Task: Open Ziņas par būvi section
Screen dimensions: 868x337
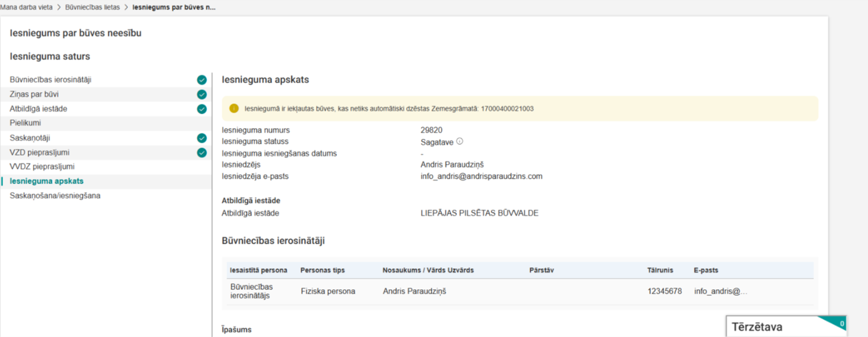Action: tap(34, 95)
